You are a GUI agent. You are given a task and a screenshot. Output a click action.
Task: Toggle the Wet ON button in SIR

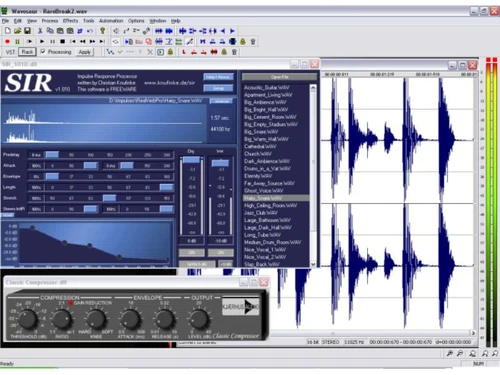(x=221, y=252)
